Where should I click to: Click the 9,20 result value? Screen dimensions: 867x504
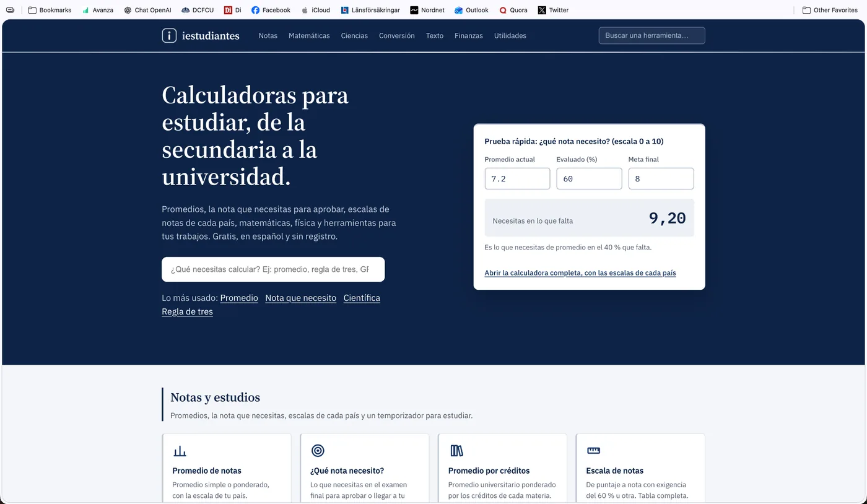(668, 218)
